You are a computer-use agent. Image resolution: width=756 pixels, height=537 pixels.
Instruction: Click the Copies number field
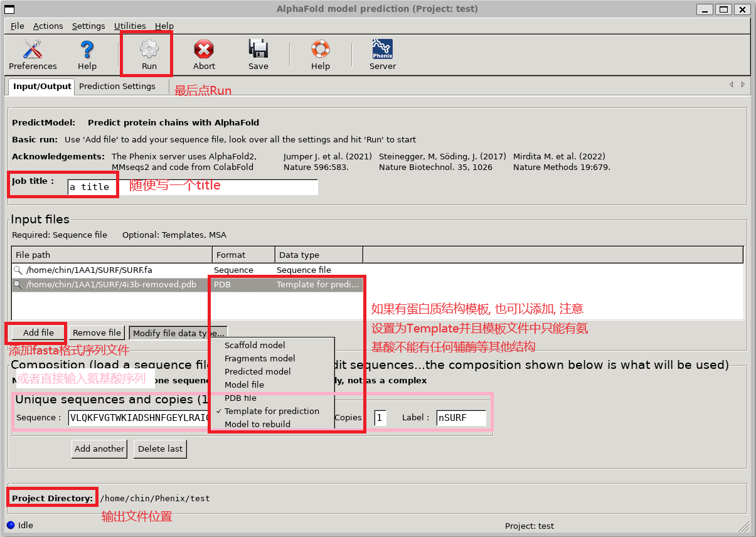[380, 417]
